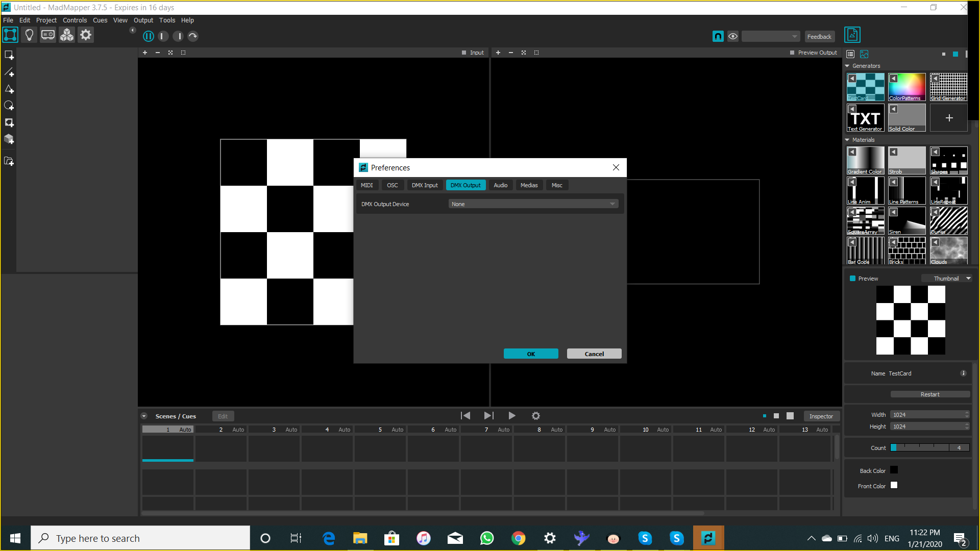This screenshot has height=551, width=980.
Task: Click scene 2 in Scenes/Cues timeline
Action: 220,429
